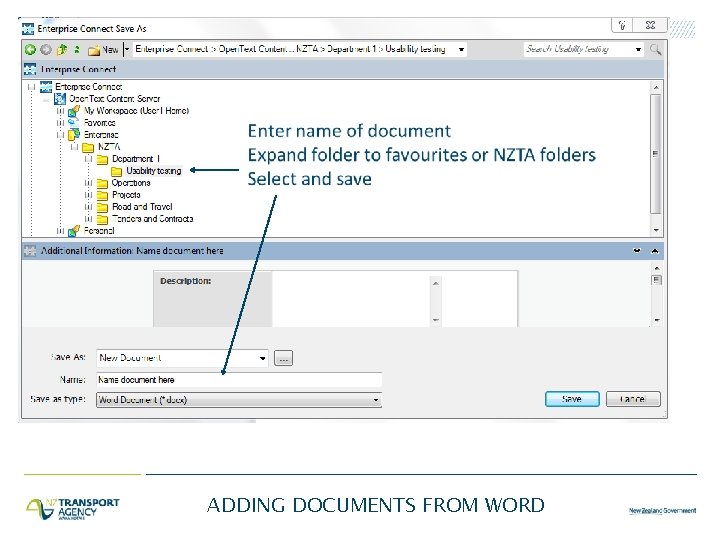Open the Save as type dropdown
Screen dimensions: 720x540
tap(376, 400)
